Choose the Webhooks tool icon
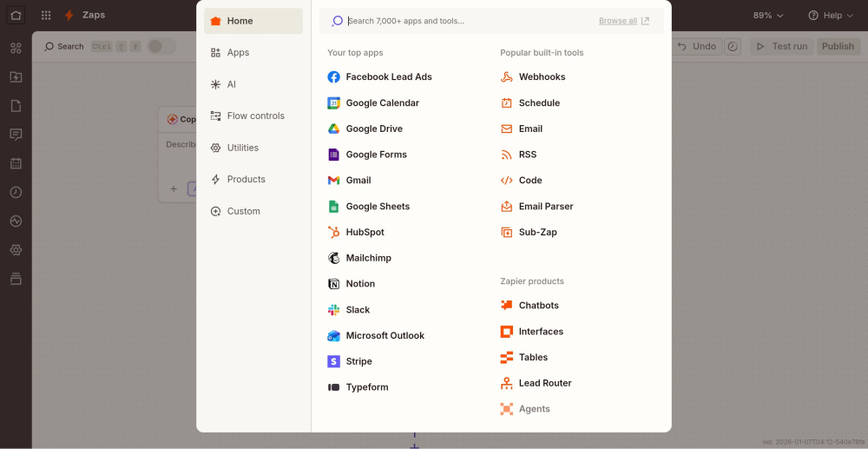 point(507,77)
